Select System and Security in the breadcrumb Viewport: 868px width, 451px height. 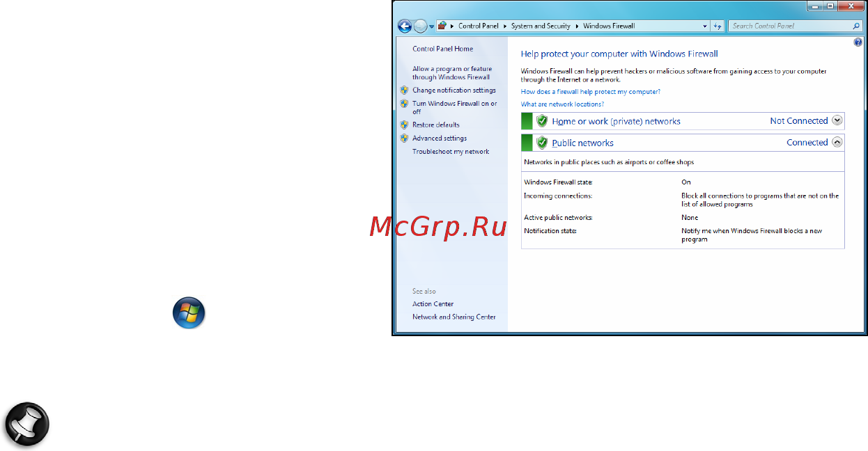tap(541, 26)
